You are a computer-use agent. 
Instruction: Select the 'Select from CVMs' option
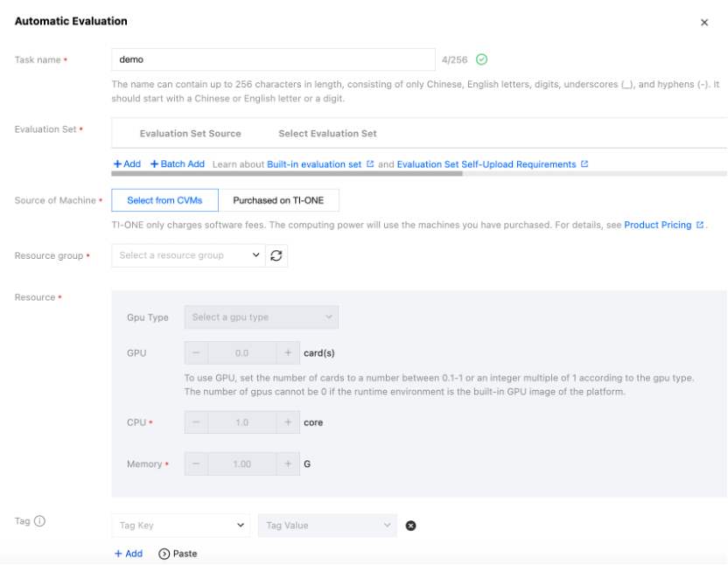tap(164, 200)
